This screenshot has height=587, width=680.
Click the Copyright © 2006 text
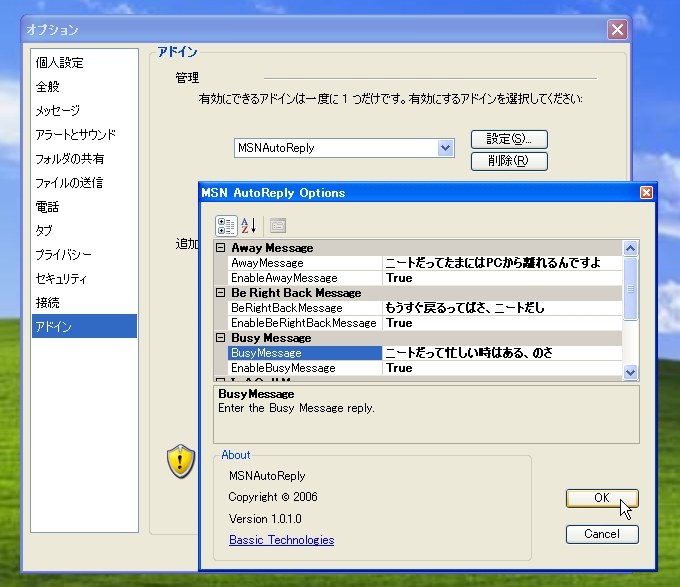(x=273, y=497)
